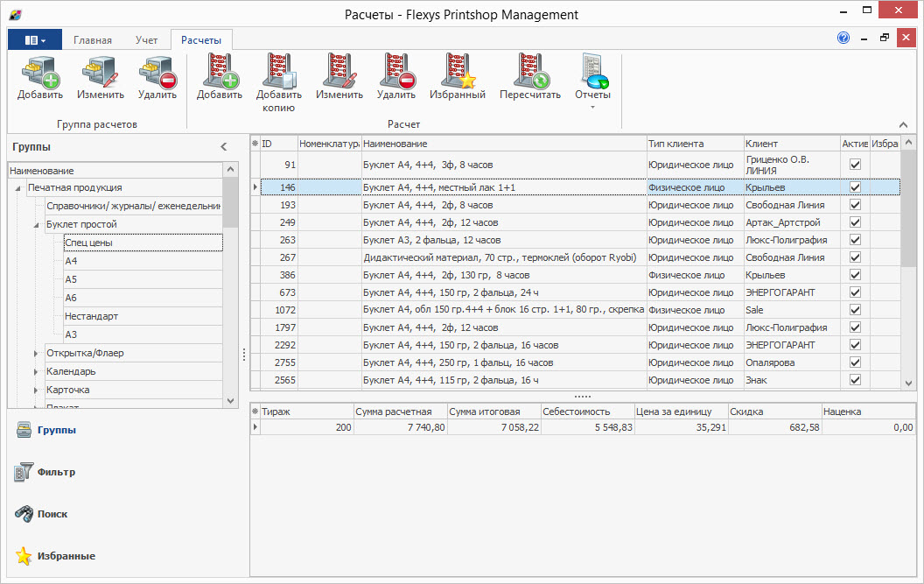
Task: Click the horizontal splitter dots between grids
Action: 582,397
